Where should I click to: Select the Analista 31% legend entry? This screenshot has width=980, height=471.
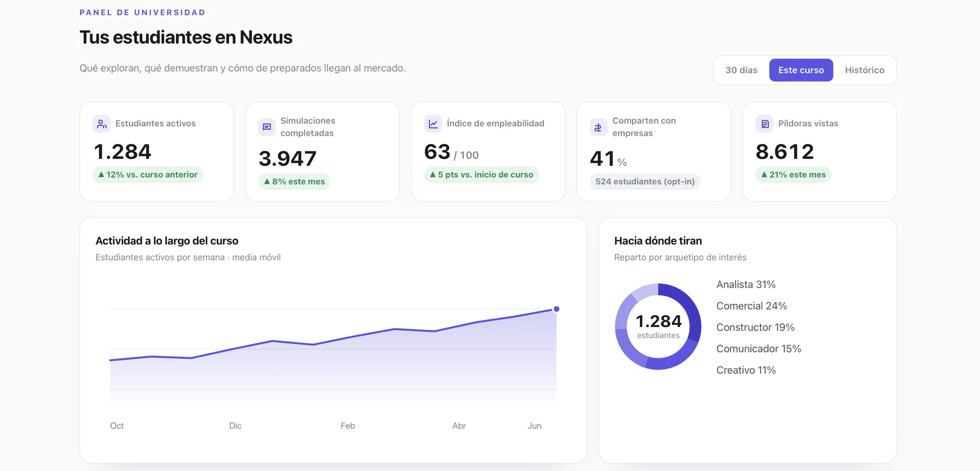click(x=746, y=284)
